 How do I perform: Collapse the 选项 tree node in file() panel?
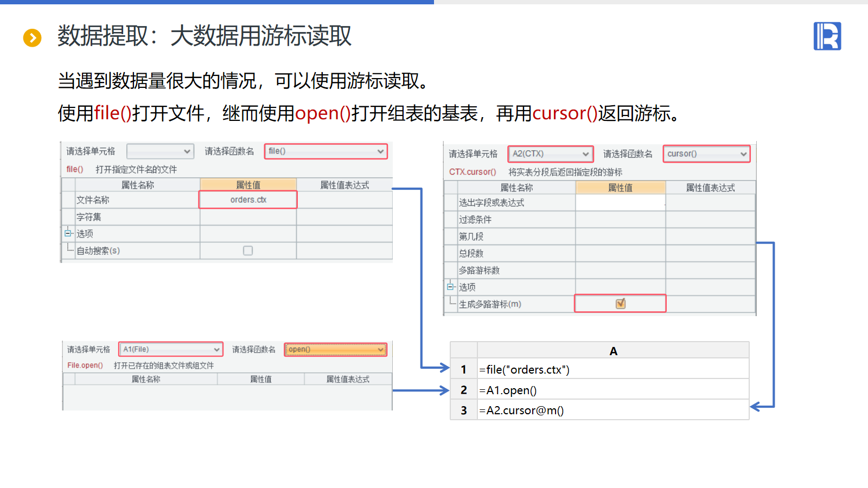tap(68, 233)
